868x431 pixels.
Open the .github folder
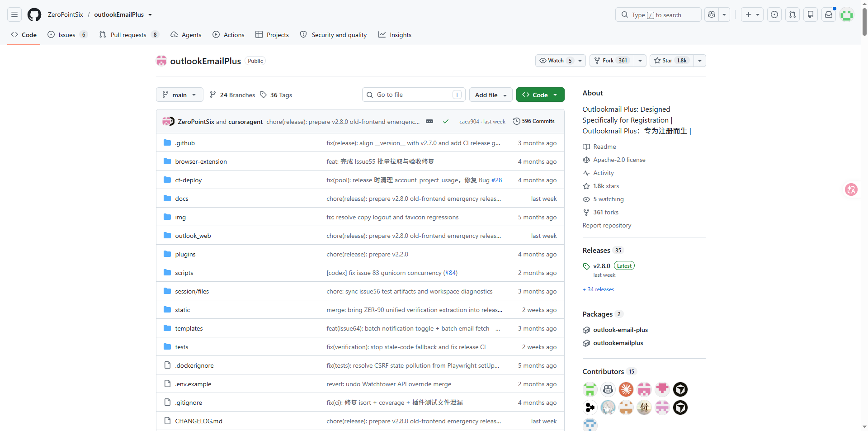[185, 143]
